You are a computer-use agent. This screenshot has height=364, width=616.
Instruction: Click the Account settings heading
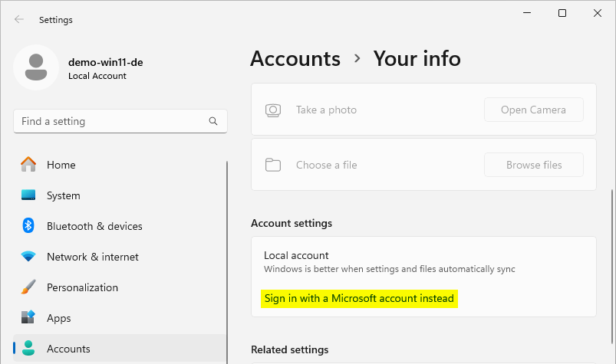click(292, 223)
